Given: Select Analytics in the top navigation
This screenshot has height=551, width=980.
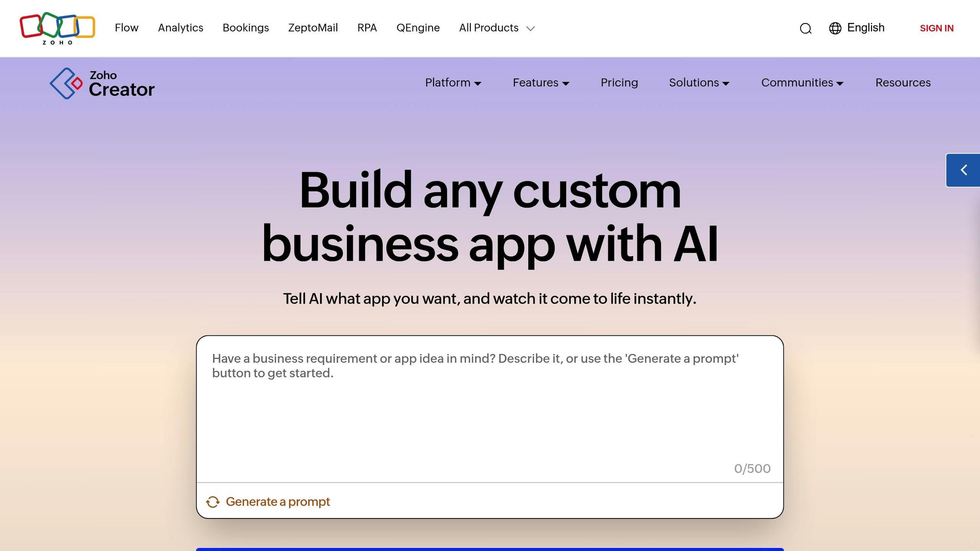Looking at the screenshot, I should [180, 28].
